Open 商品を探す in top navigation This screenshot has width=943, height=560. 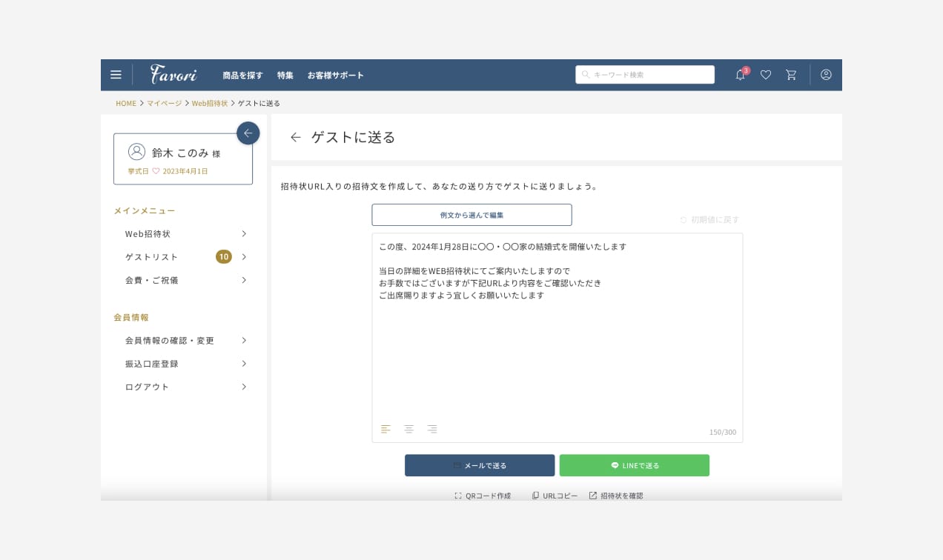coord(242,76)
